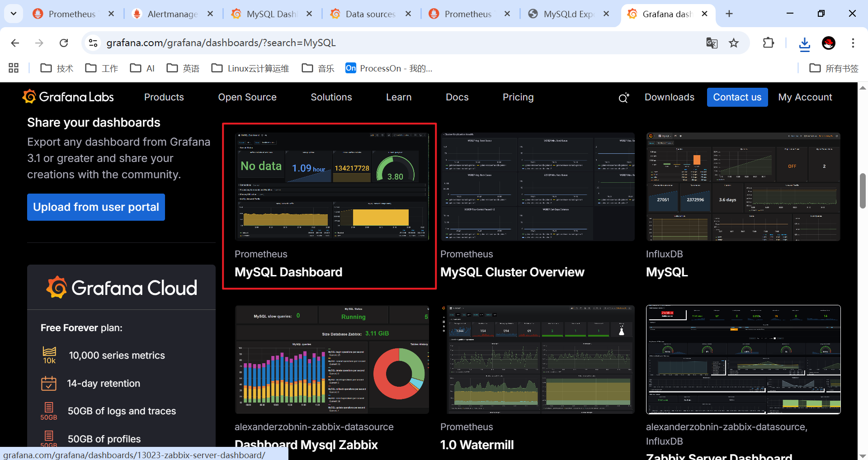Click the browser forward arrow
This screenshot has width=868, height=460.
pos(39,43)
